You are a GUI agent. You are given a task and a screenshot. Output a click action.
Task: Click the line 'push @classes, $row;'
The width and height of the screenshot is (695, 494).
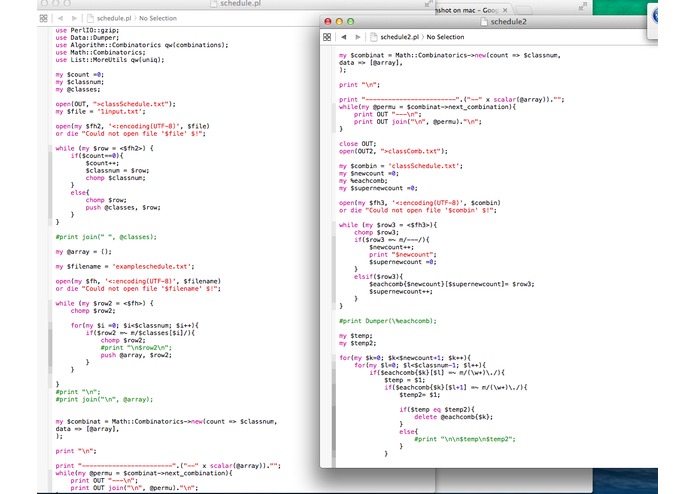click(x=123, y=207)
